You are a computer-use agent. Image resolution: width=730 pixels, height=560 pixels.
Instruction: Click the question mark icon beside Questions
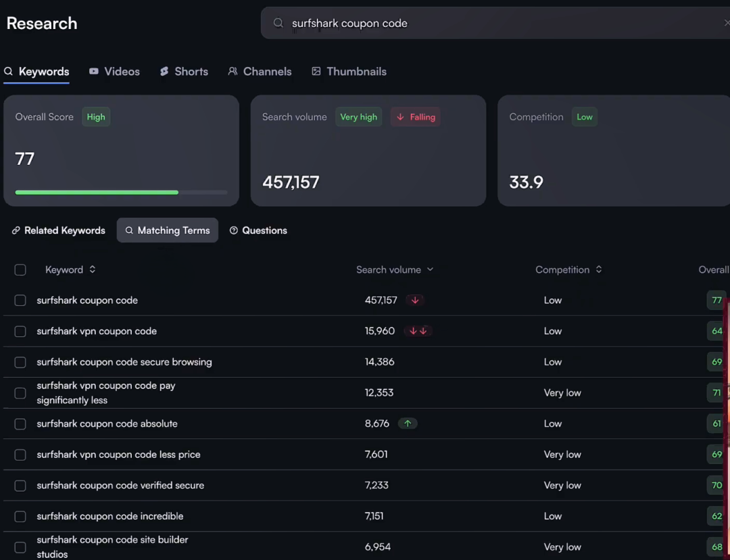[x=234, y=230]
